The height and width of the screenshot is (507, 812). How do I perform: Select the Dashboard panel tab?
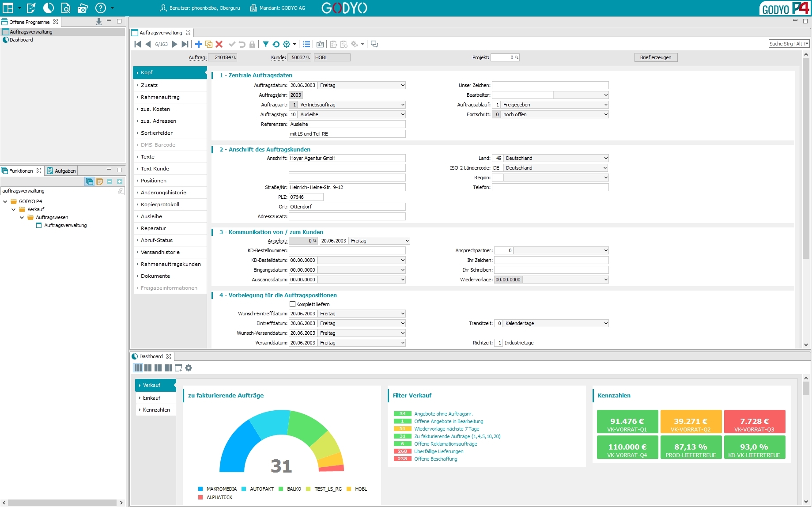point(151,356)
